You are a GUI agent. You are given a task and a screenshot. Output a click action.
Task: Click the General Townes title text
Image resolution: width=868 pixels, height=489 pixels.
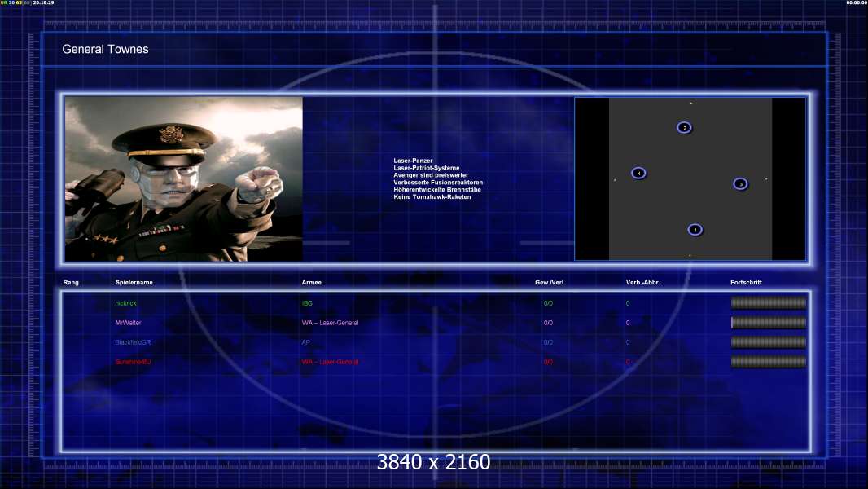[105, 50]
